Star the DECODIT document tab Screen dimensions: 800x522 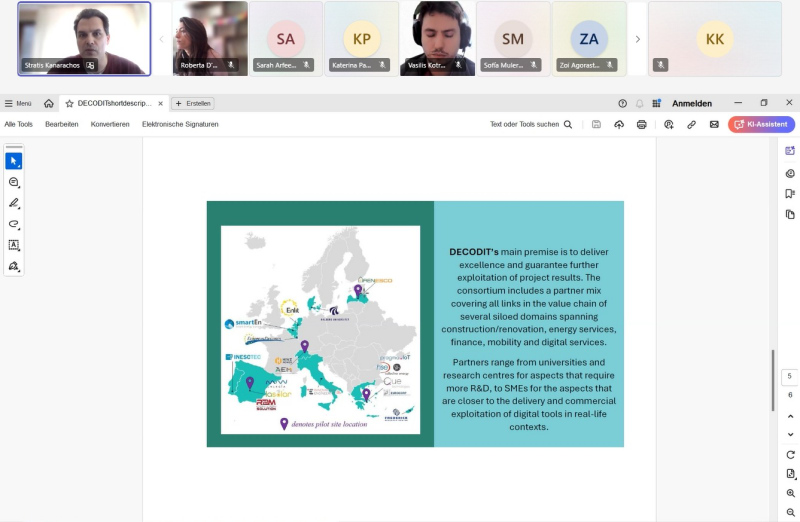point(69,104)
